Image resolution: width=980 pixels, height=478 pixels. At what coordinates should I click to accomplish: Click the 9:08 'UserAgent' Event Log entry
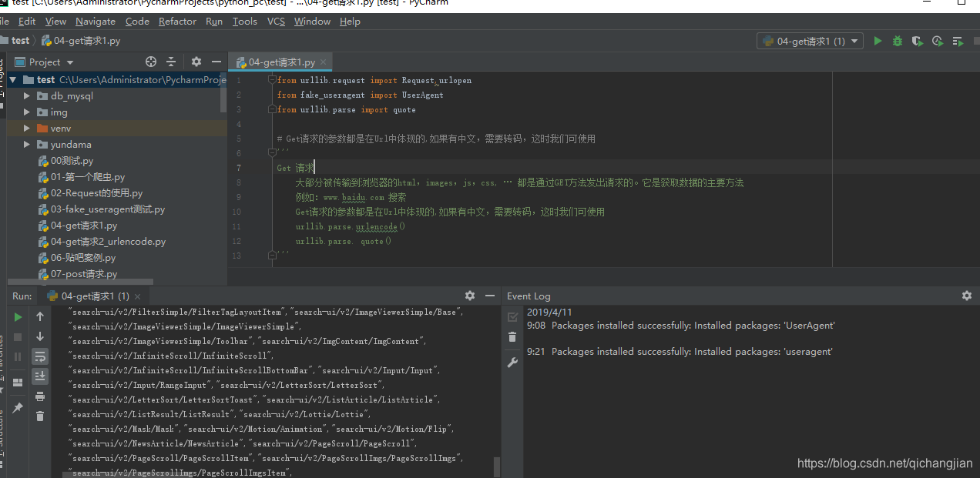click(681, 326)
